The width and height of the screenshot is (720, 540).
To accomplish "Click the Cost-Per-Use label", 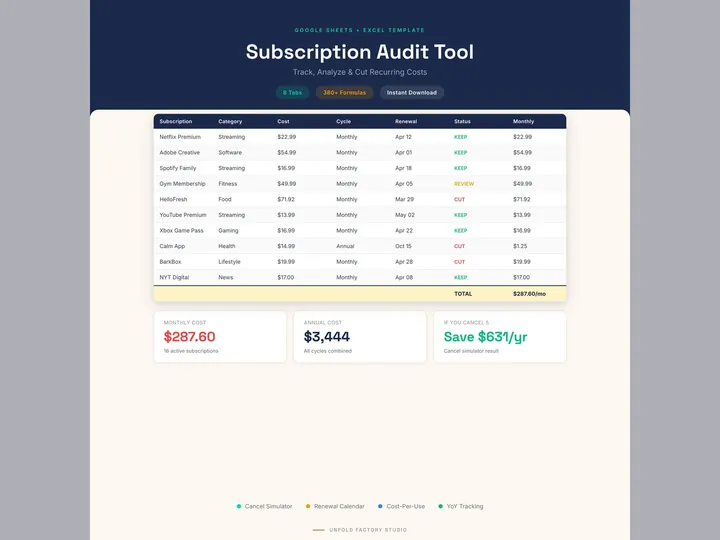I will pyautogui.click(x=405, y=506).
